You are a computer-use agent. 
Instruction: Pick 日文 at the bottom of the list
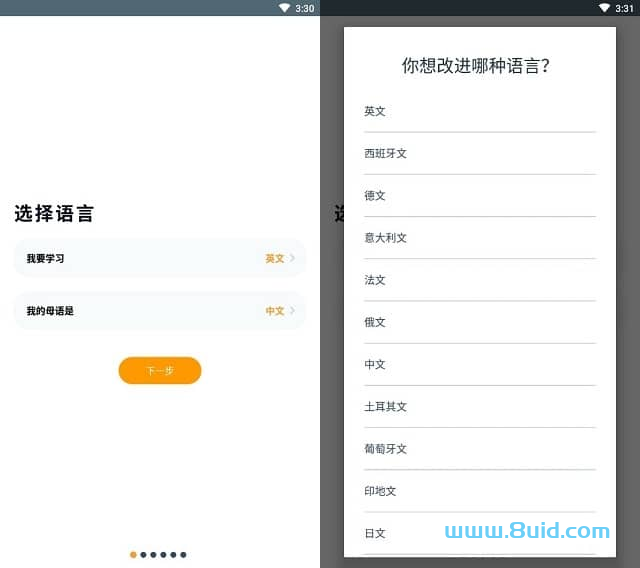point(480,533)
